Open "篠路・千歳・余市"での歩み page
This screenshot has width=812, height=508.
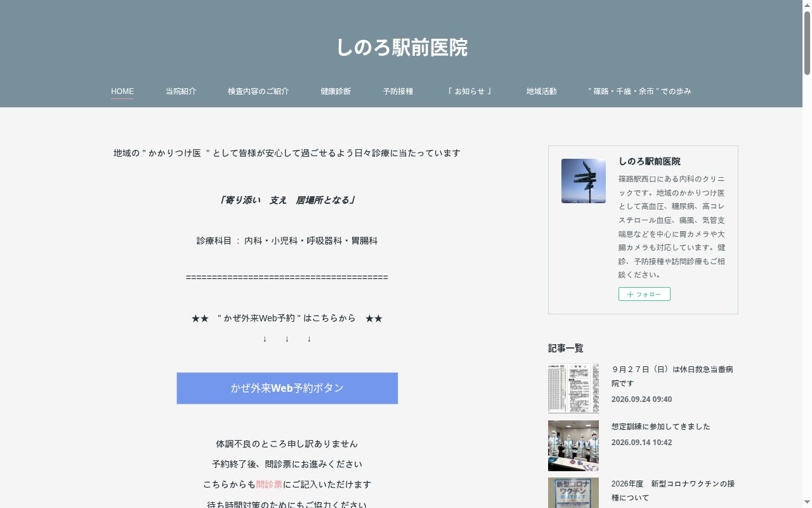[639, 91]
